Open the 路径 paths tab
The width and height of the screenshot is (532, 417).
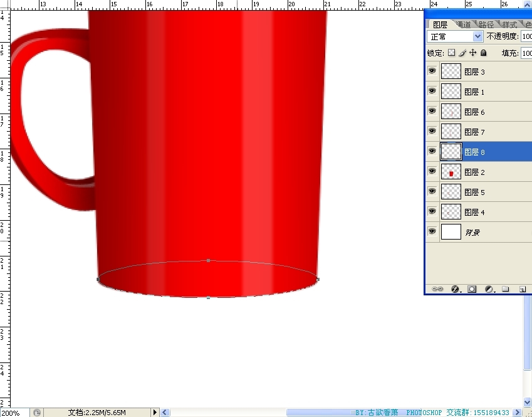[486, 24]
